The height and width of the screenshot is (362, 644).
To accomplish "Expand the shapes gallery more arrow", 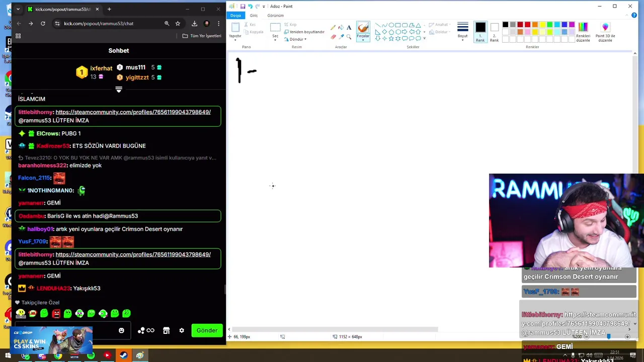I will (x=424, y=38).
